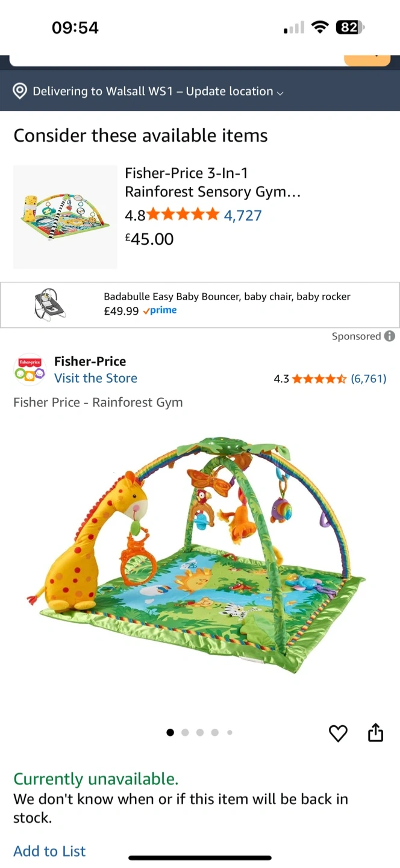Tap the five-star rating of Rainforest Sensory Gym
The width and height of the screenshot is (400, 868).
click(183, 215)
